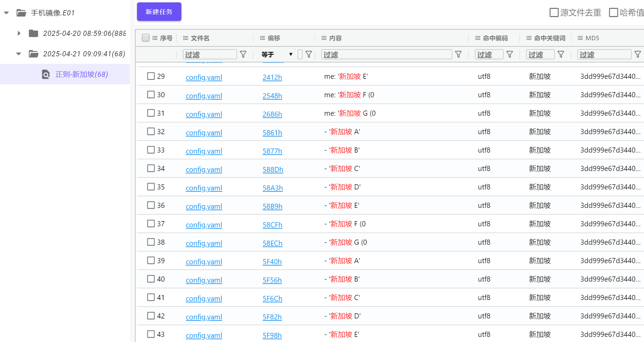Open the 文件名 column menu icon
Image resolution: width=644 pixels, height=342 pixels.
[x=186, y=38]
